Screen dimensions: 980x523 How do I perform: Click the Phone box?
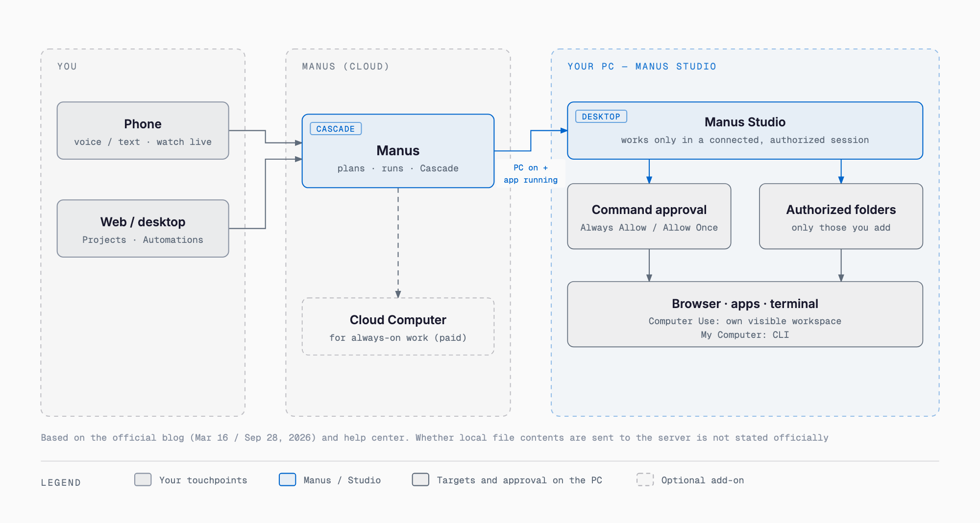143,130
